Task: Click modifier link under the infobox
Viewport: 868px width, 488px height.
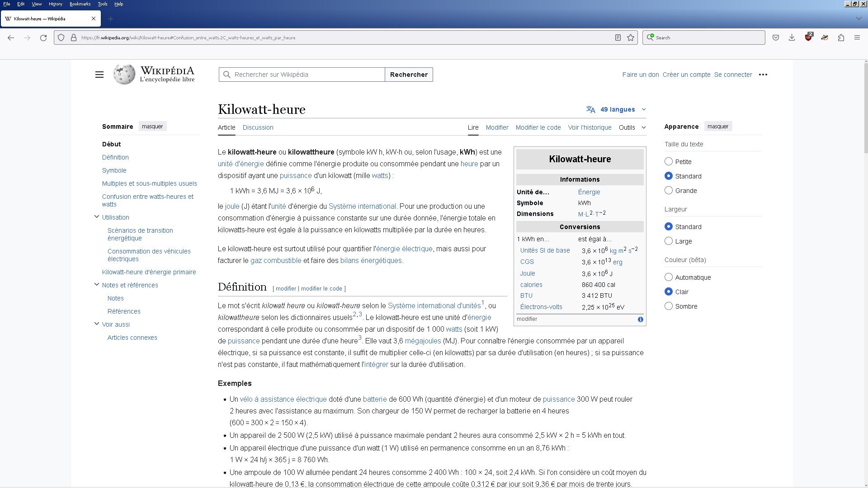Action: [527, 319]
